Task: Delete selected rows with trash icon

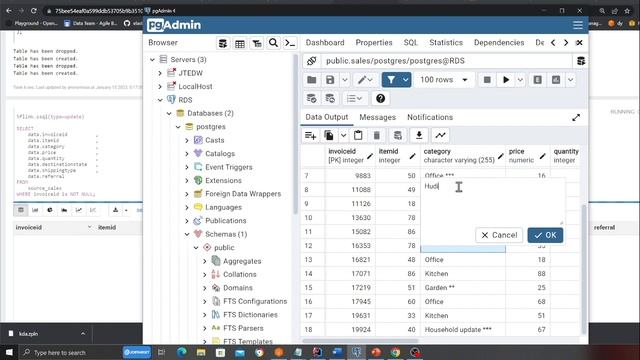Action: (377, 136)
